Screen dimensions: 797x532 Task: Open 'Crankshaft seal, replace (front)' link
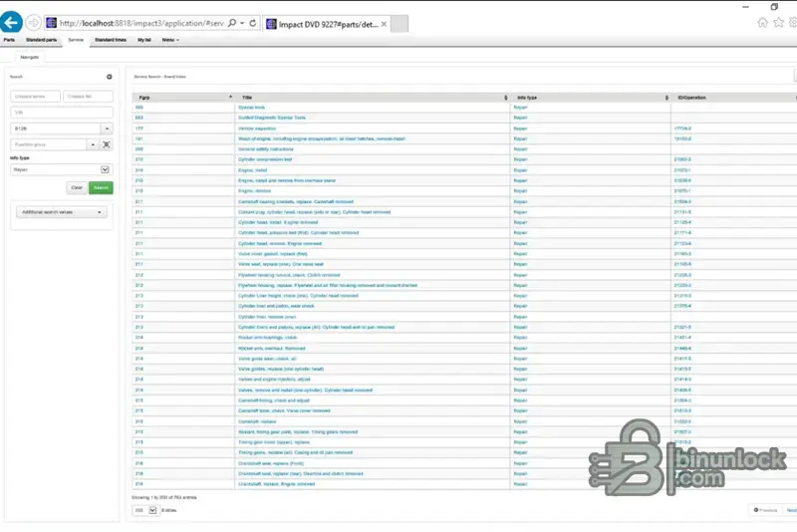[x=271, y=463]
